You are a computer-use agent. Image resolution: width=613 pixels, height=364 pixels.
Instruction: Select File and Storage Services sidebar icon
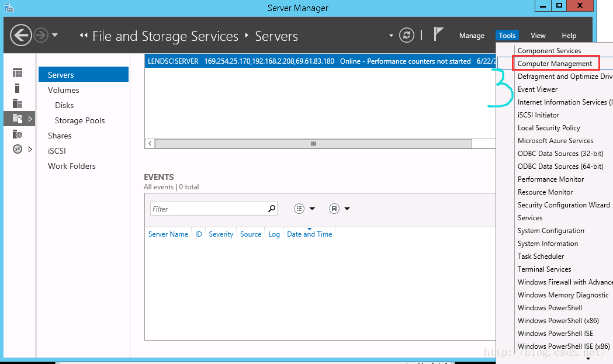[x=18, y=119]
